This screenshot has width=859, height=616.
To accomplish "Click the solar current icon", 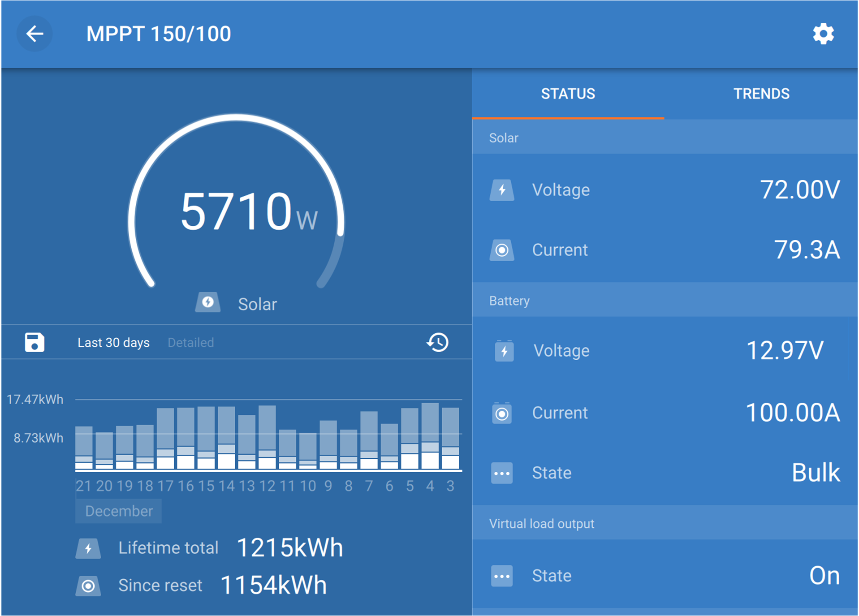I will (x=502, y=250).
